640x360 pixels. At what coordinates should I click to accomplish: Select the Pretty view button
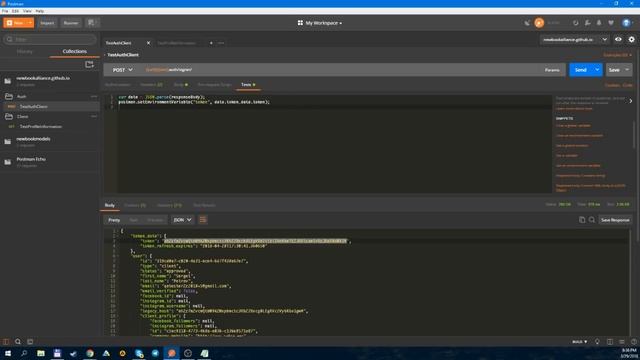pos(114,220)
